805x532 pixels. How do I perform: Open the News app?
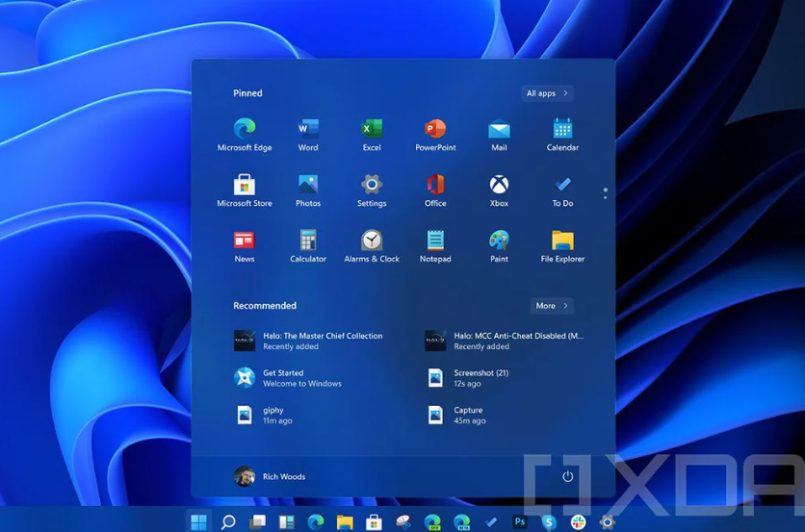(x=245, y=246)
